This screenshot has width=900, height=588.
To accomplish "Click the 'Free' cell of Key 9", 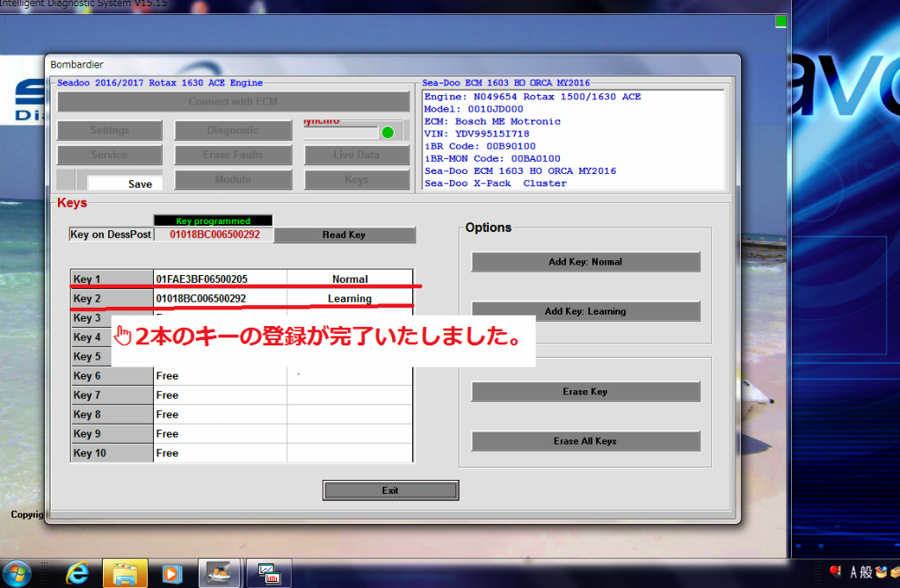I will pos(220,434).
